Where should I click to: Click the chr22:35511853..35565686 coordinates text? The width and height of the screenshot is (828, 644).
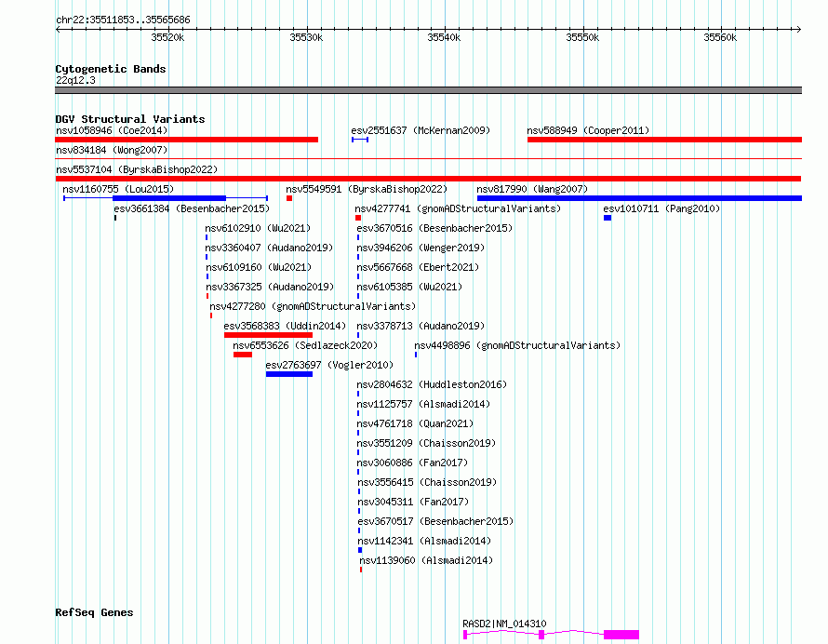[x=123, y=20]
